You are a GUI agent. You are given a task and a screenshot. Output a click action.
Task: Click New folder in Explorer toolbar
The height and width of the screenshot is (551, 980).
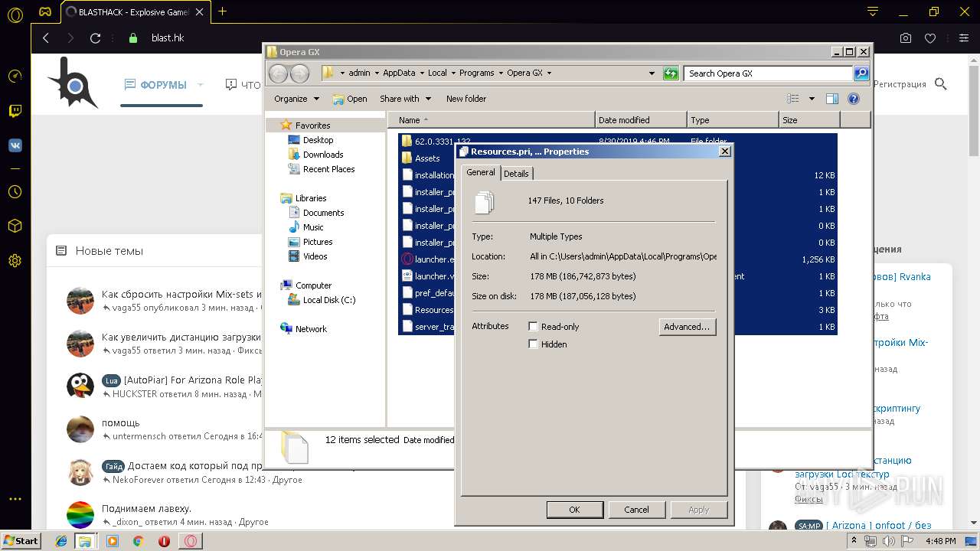[466, 99]
